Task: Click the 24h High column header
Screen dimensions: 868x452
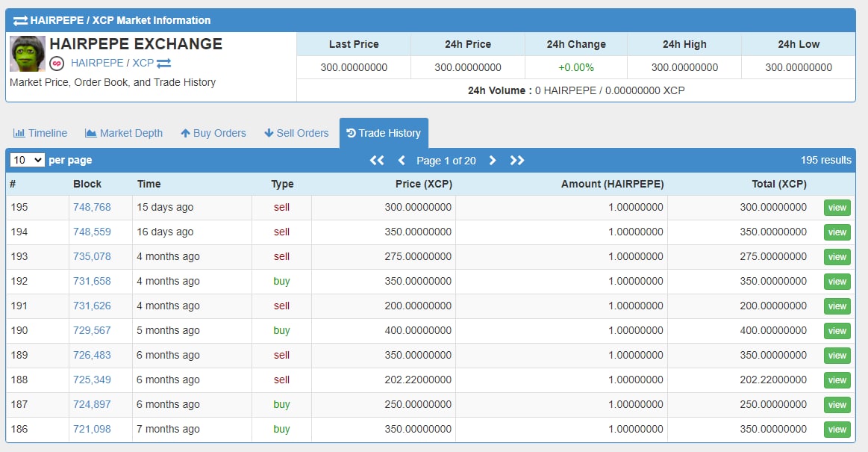Action: point(684,44)
